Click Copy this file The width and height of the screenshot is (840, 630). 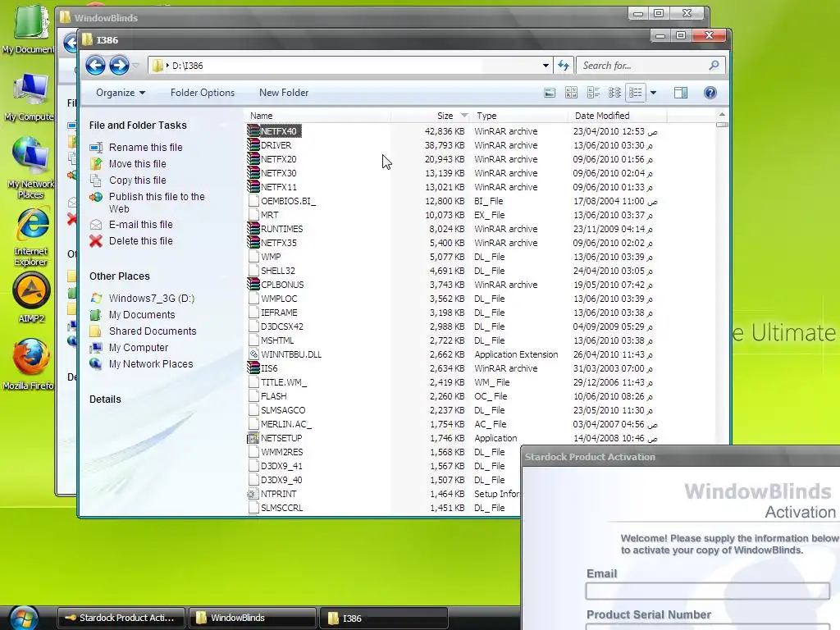(137, 180)
